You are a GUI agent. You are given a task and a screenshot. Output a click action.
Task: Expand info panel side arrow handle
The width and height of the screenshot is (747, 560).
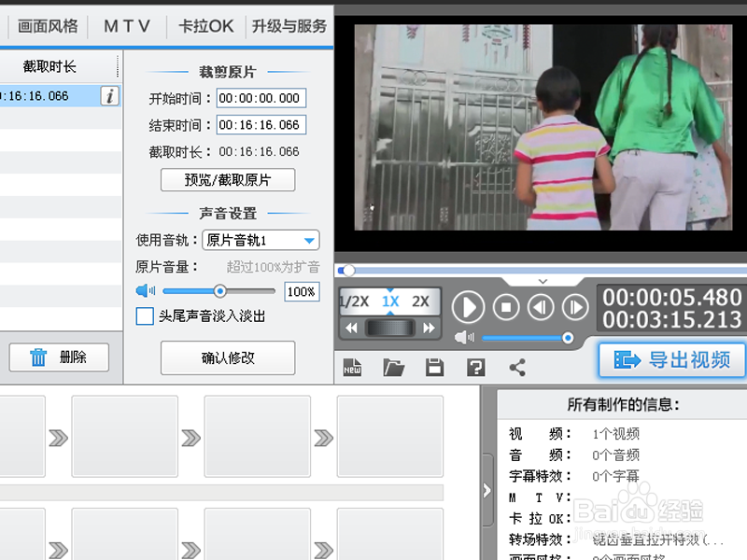(486, 491)
